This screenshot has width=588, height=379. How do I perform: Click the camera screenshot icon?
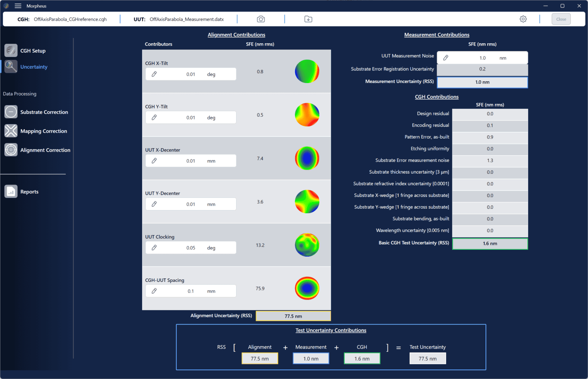pos(261,19)
